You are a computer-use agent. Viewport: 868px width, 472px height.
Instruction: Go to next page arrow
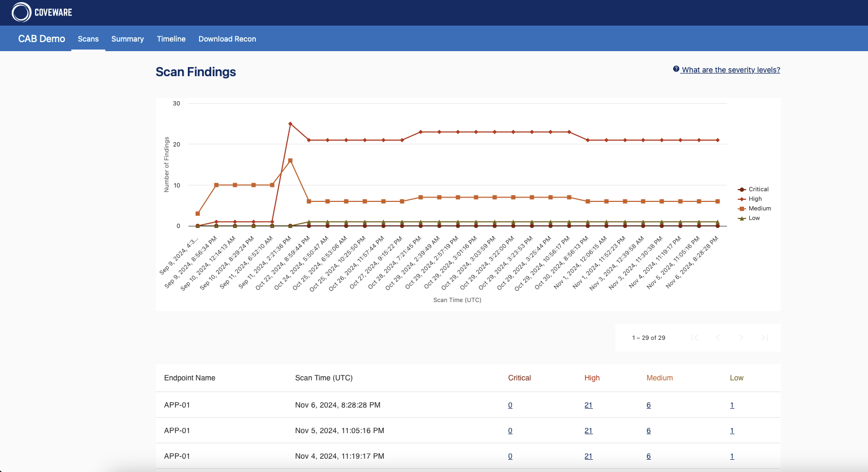[741, 338]
